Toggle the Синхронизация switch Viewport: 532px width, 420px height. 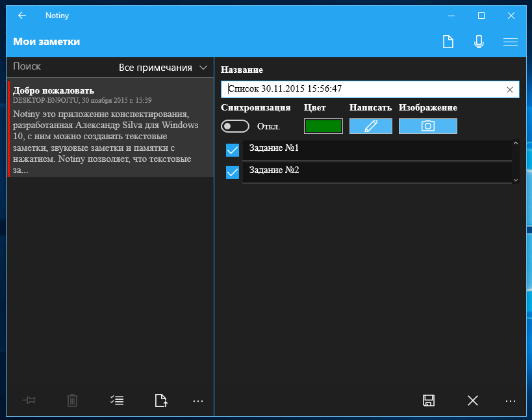tap(234, 126)
